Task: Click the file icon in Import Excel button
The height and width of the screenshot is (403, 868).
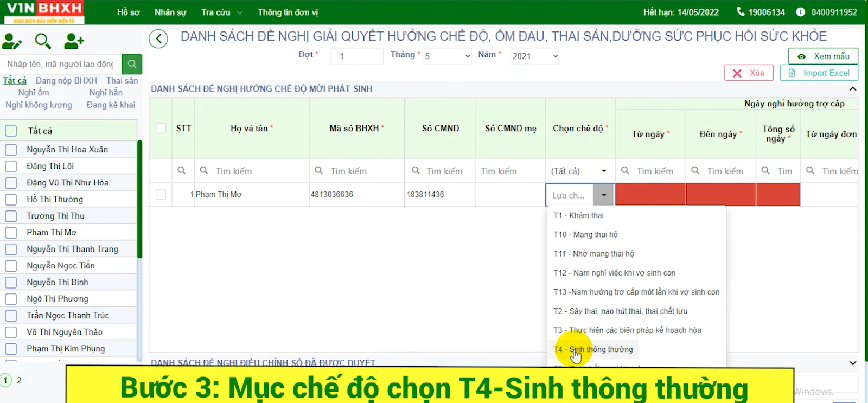Action: click(792, 73)
